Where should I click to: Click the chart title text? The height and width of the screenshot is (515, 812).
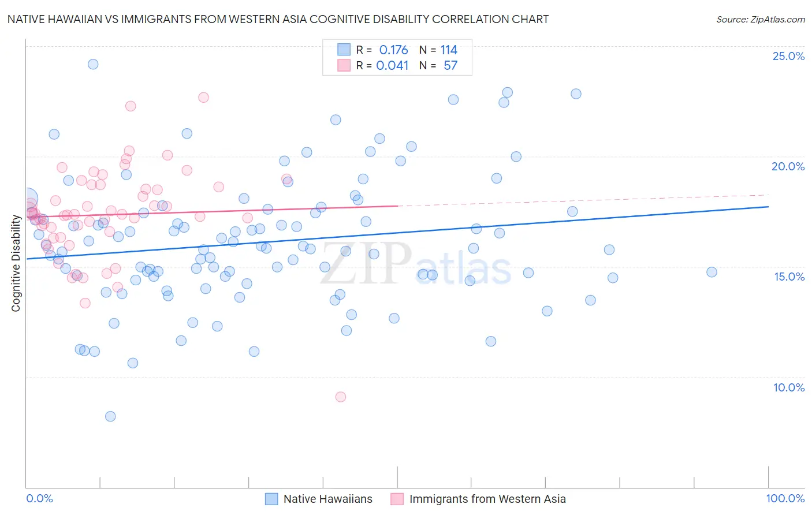(278, 19)
